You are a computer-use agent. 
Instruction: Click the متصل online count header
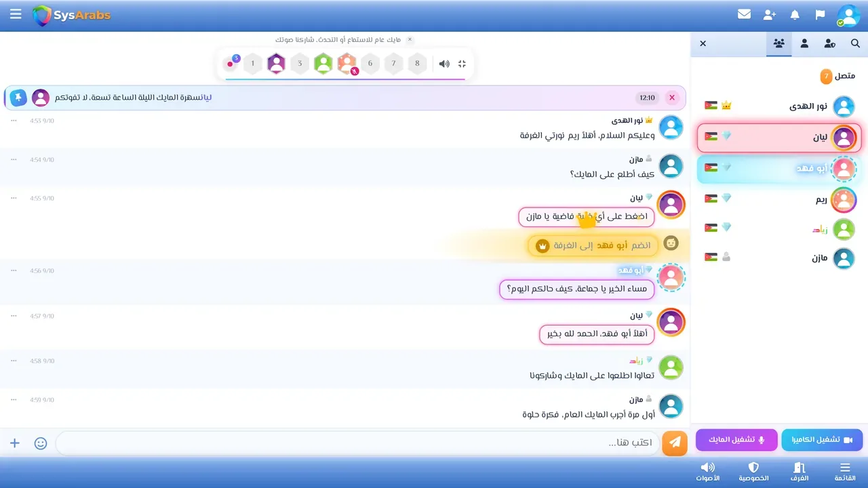click(x=837, y=76)
